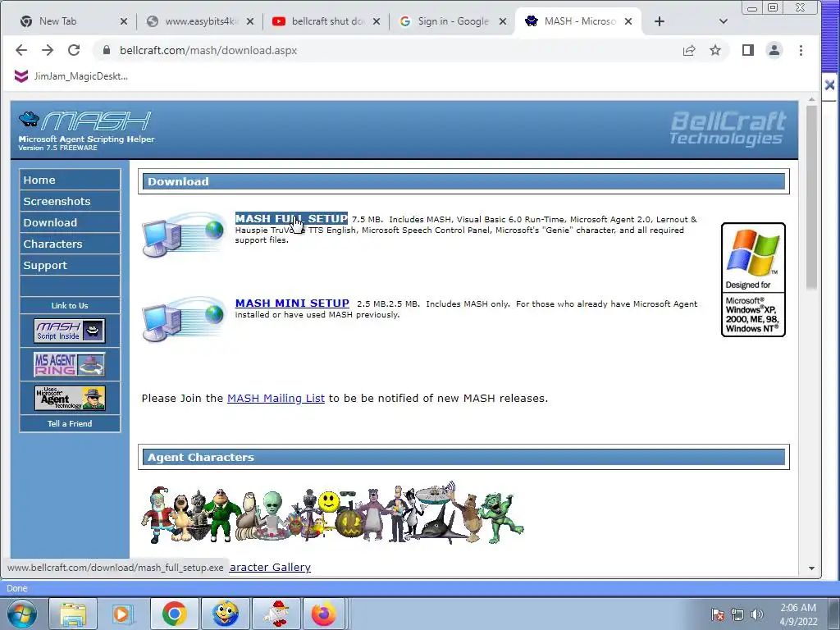Open the browser side panel icon
This screenshot has width=840, height=630.
click(x=748, y=50)
